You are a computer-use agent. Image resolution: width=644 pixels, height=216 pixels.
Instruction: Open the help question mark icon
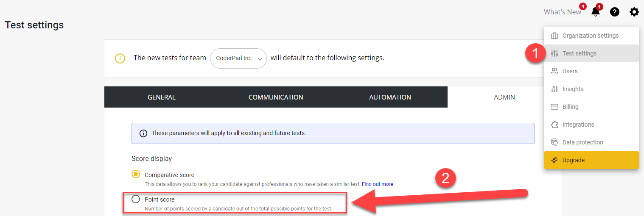pyautogui.click(x=615, y=12)
